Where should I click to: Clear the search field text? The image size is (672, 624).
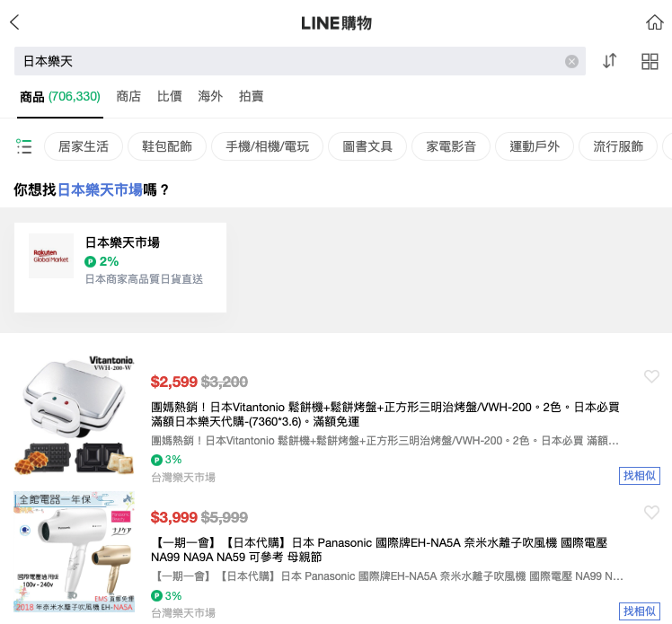pyautogui.click(x=571, y=62)
